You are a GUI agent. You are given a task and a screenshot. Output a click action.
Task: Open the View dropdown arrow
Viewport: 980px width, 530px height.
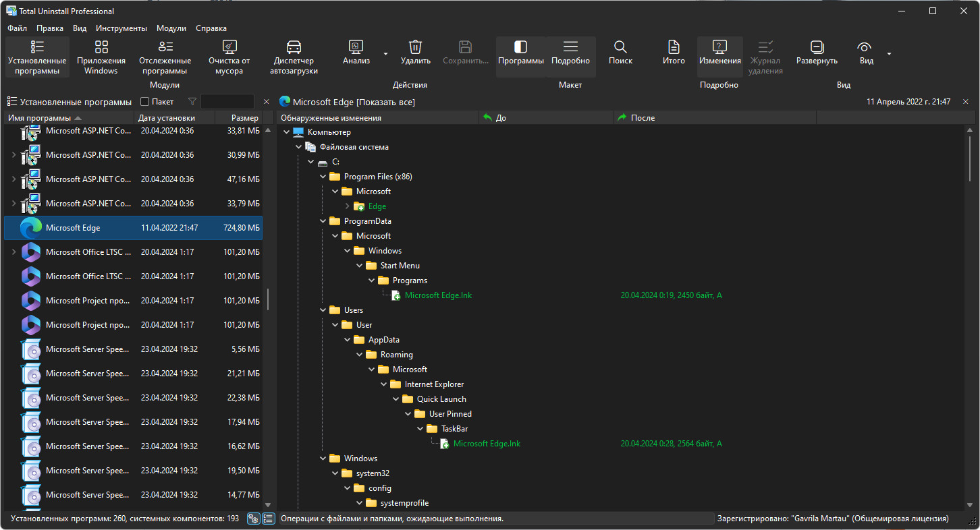tap(889, 54)
